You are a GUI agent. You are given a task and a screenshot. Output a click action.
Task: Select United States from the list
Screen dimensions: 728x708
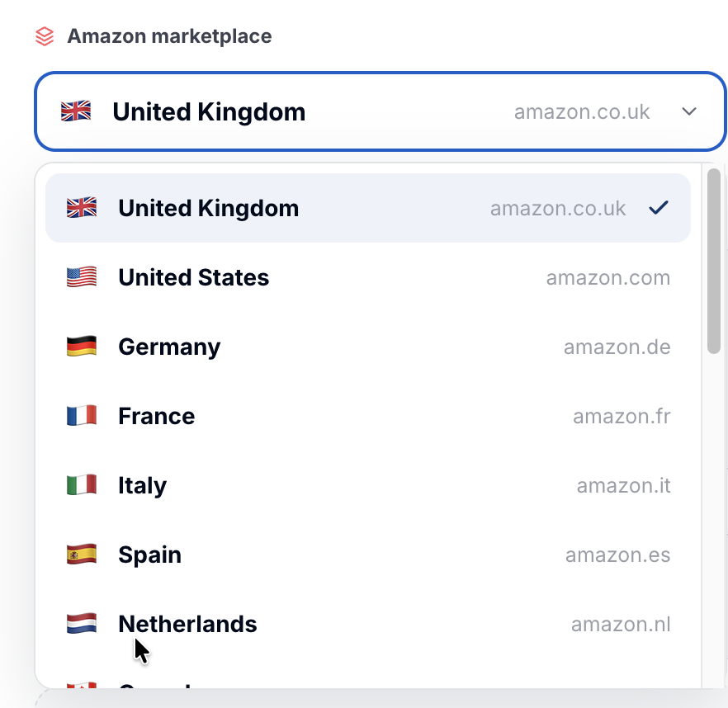[368, 277]
